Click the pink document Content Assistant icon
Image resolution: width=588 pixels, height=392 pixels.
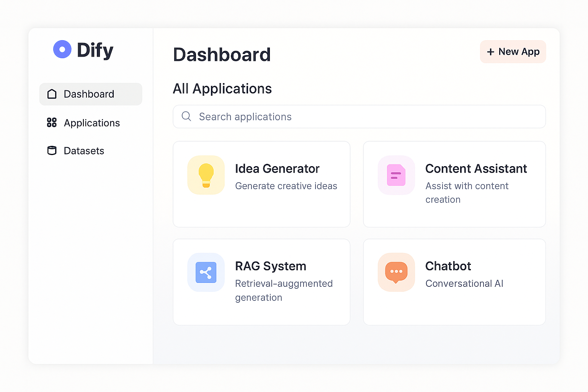tap(396, 175)
